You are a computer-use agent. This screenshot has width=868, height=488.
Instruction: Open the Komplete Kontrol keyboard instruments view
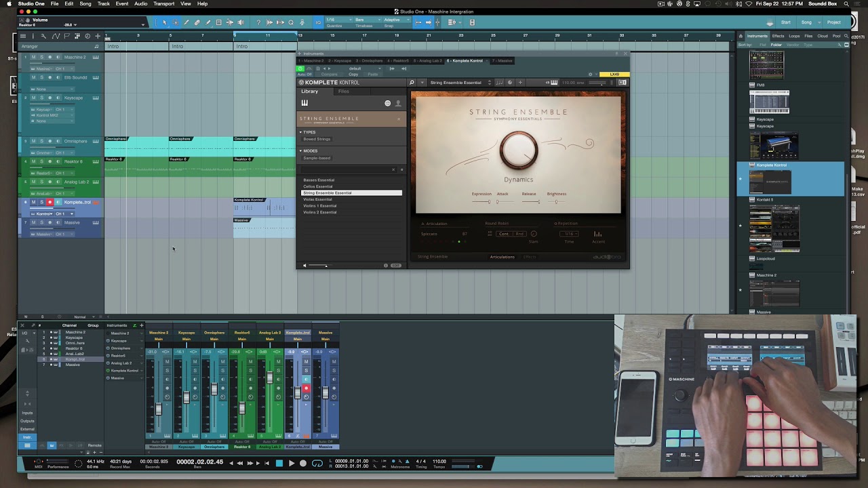tap(304, 103)
